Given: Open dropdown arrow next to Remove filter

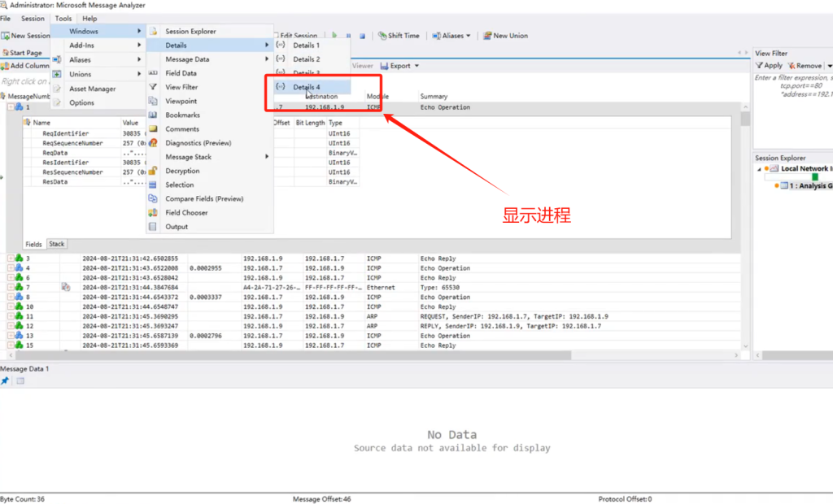Looking at the screenshot, I should (829, 66).
